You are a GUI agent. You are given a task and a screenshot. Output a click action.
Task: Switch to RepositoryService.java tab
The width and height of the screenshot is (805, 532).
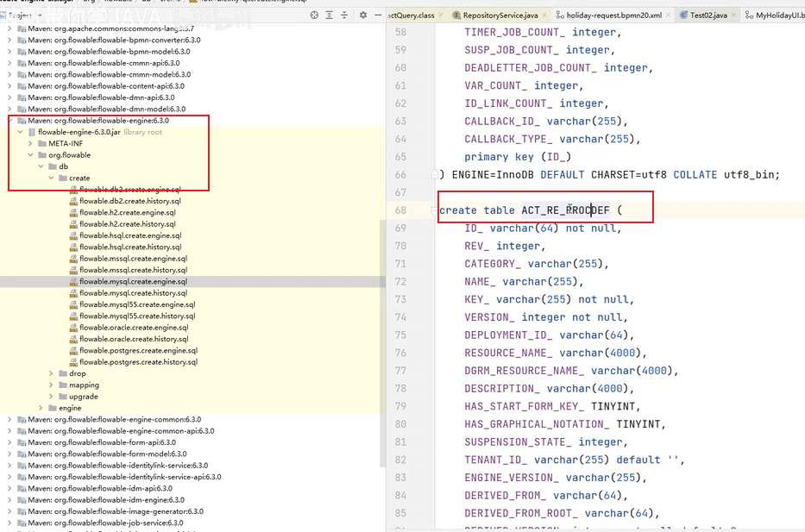[x=500, y=16]
